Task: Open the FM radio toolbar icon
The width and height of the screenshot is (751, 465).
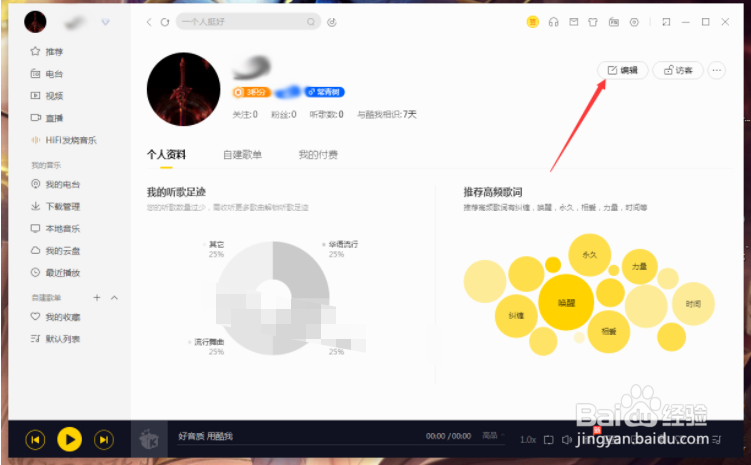Action: coord(614,22)
